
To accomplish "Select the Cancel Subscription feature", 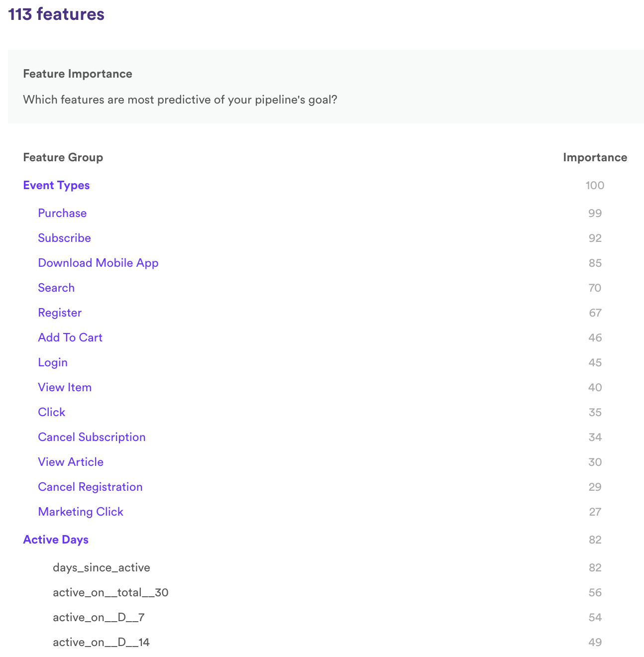I will tap(92, 437).
